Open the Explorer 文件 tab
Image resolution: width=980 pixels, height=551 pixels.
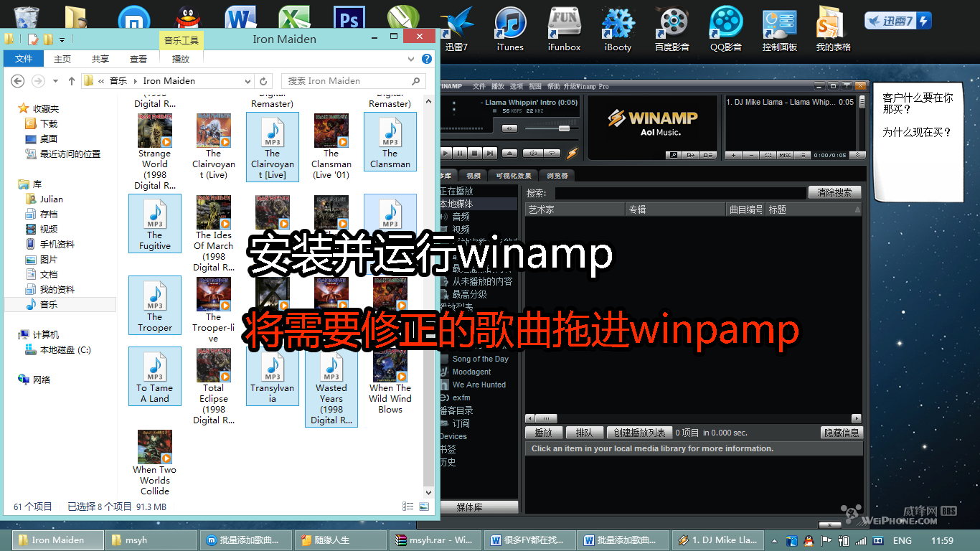[24, 59]
